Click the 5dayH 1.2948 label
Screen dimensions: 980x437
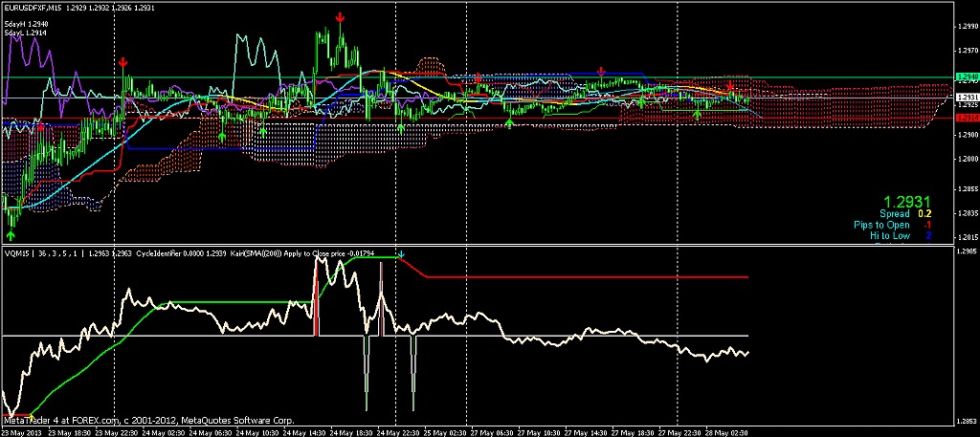coord(24,24)
